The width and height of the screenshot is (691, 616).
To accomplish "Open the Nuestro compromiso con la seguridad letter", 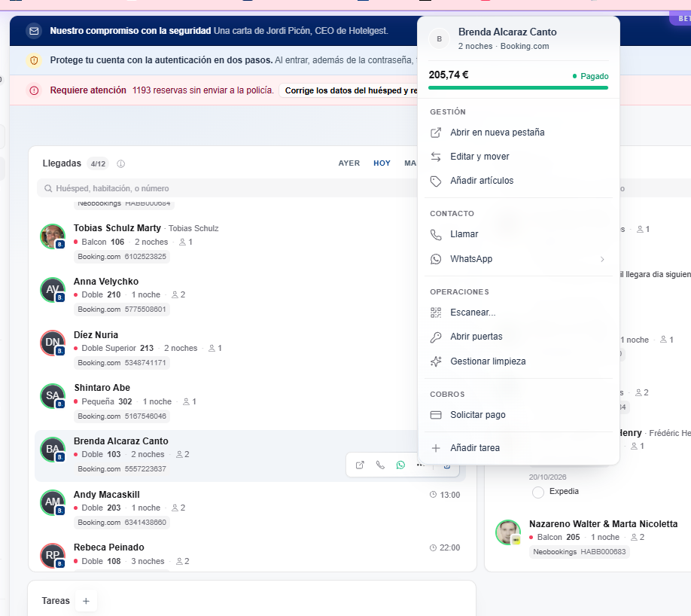I will tap(219, 31).
